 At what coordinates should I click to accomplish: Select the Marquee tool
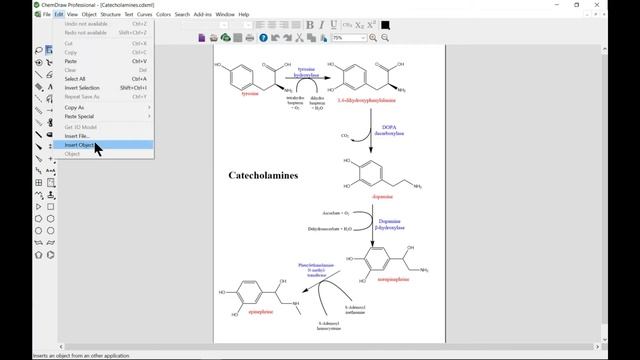tap(49, 50)
